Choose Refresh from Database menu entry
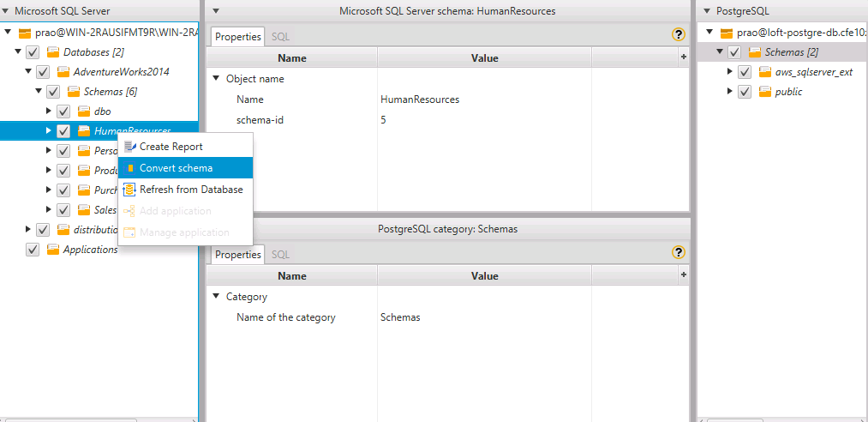The height and width of the screenshot is (422, 868). [185, 190]
